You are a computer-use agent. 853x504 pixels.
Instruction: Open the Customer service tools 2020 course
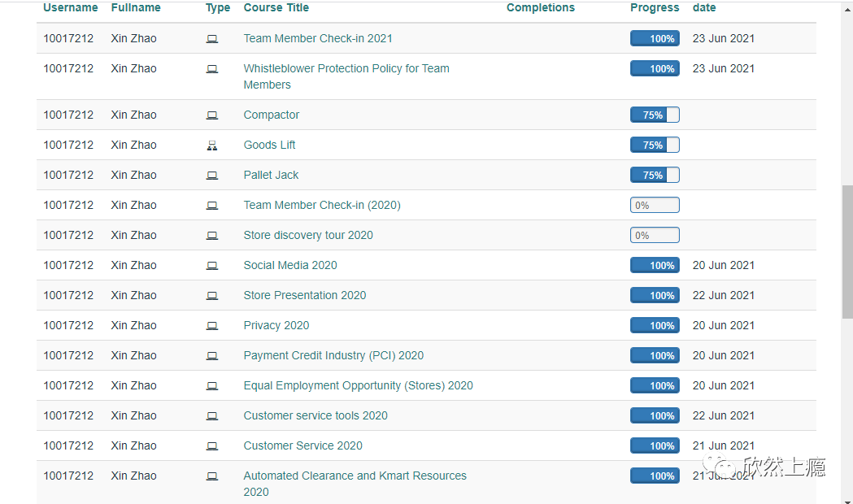[316, 415]
